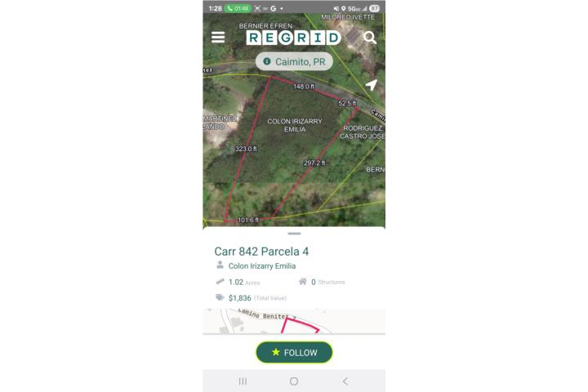This screenshot has width=588, height=392.
Task: Tap the star icon on the Follow button
Action: click(x=276, y=352)
